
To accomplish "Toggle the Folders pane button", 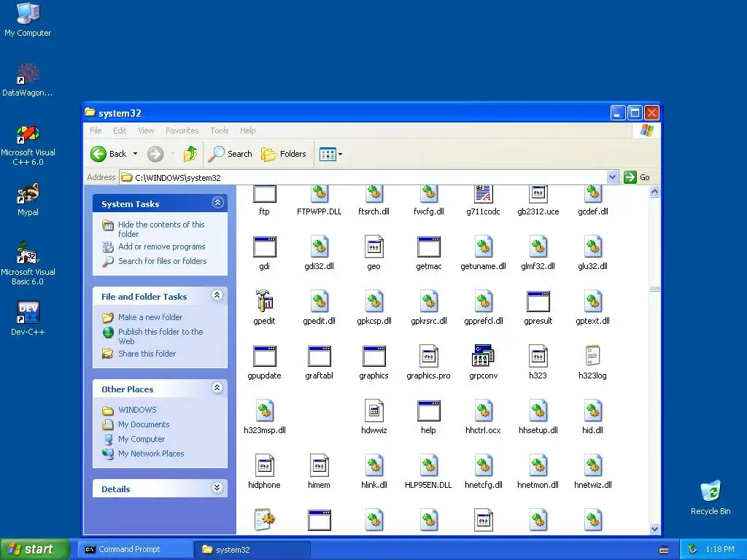I will click(x=284, y=154).
